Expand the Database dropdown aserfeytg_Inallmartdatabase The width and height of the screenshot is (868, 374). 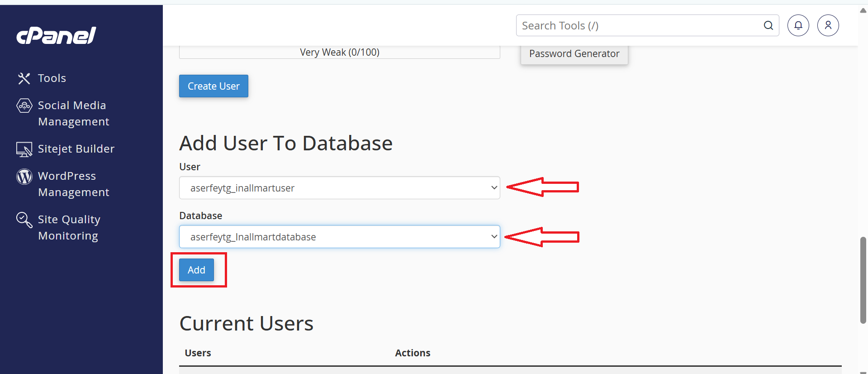pos(340,237)
